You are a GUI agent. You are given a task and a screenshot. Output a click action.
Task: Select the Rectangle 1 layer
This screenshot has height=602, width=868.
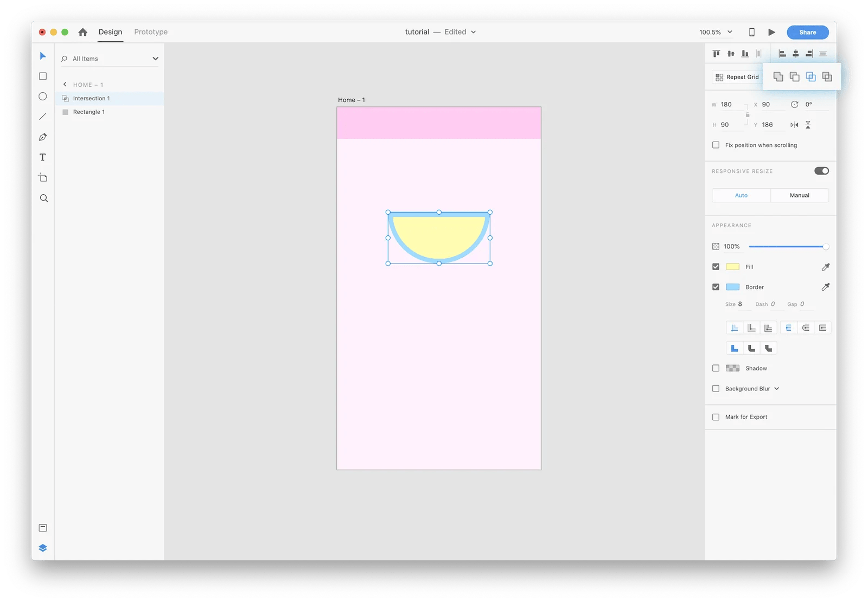(110, 112)
